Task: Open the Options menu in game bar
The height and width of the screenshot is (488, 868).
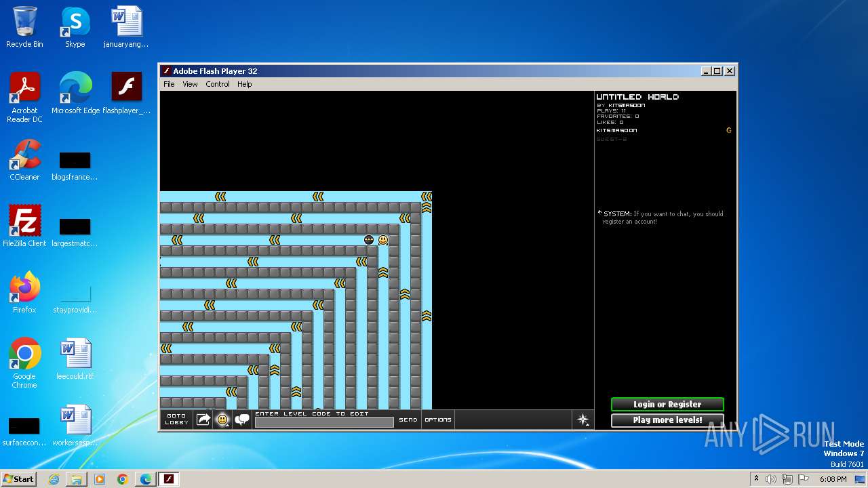Action: click(x=438, y=420)
